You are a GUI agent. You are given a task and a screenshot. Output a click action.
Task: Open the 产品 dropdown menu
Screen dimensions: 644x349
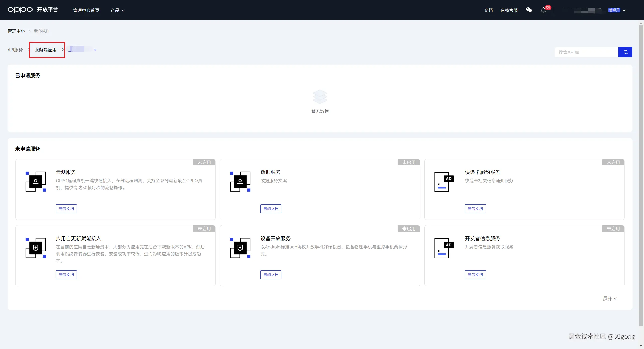point(117,10)
